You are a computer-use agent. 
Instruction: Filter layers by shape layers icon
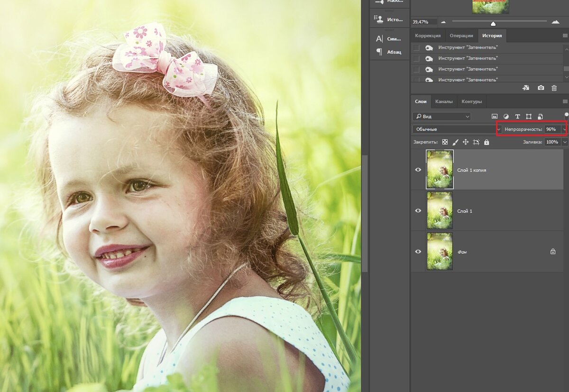tap(529, 116)
